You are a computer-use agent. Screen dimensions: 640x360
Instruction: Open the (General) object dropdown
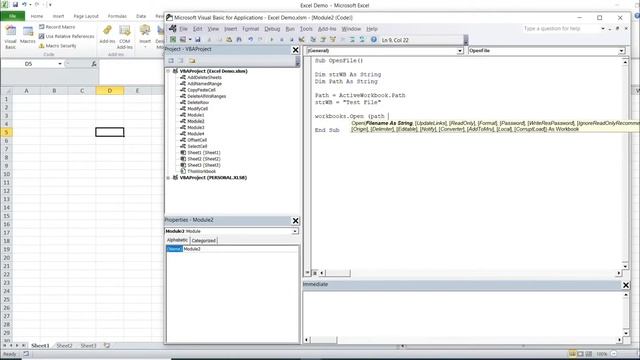click(x=460, y=51)
